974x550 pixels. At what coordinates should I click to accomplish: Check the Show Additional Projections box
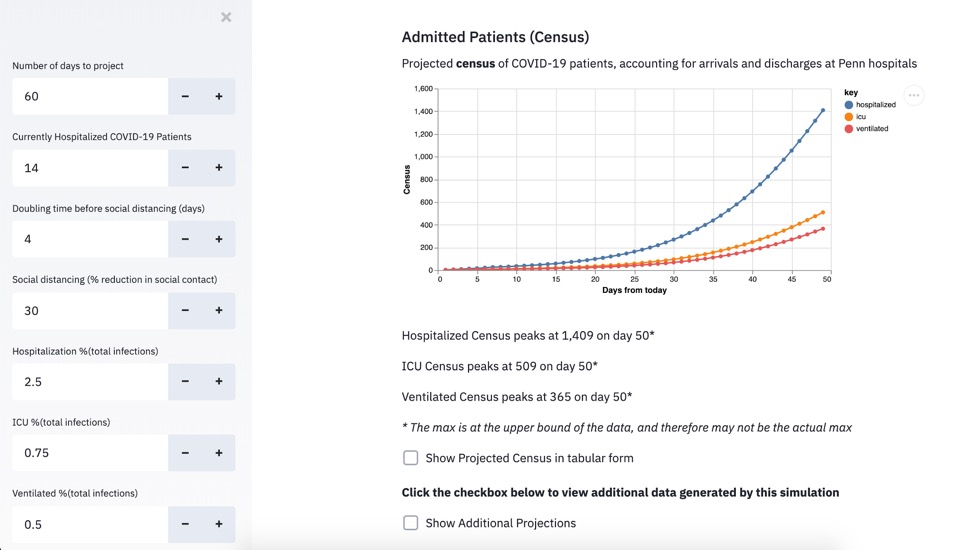pos(411,523)
